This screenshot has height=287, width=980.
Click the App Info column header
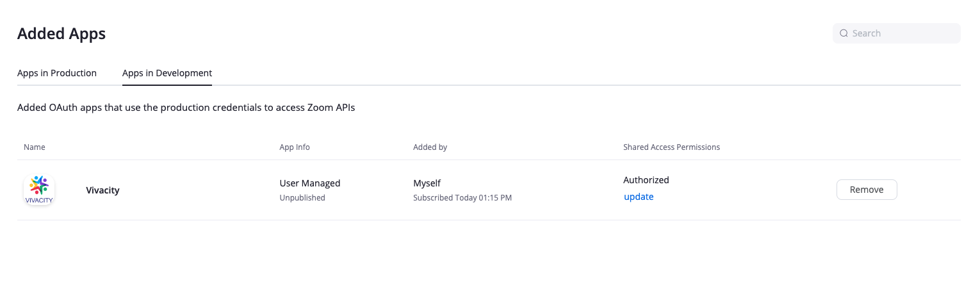pyautogui.click(x=295, y=147)
